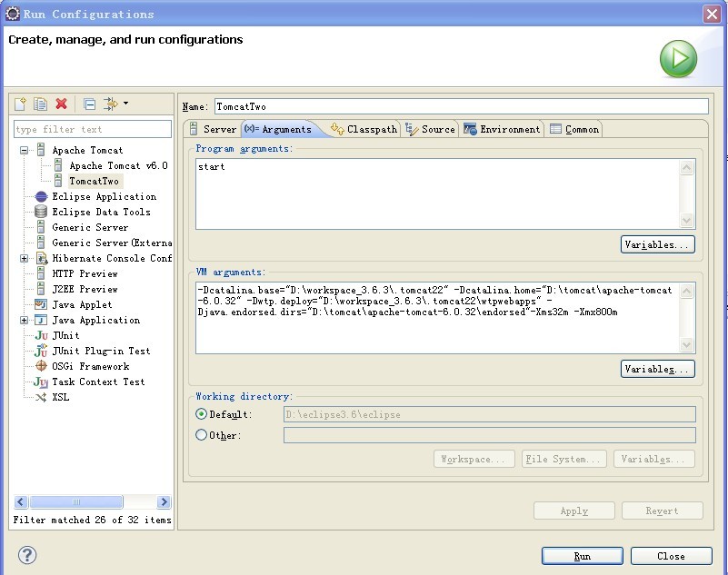728x575 pixels.
Task: Open the Classpath tab
Action: tap(364, 129)
